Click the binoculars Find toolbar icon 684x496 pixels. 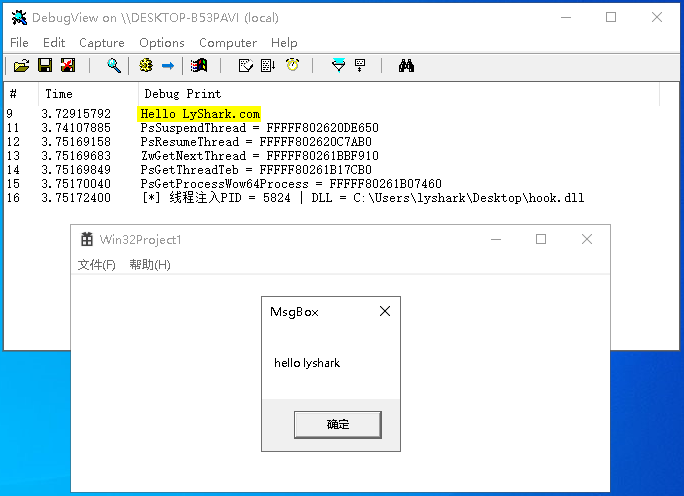[406, 66]
